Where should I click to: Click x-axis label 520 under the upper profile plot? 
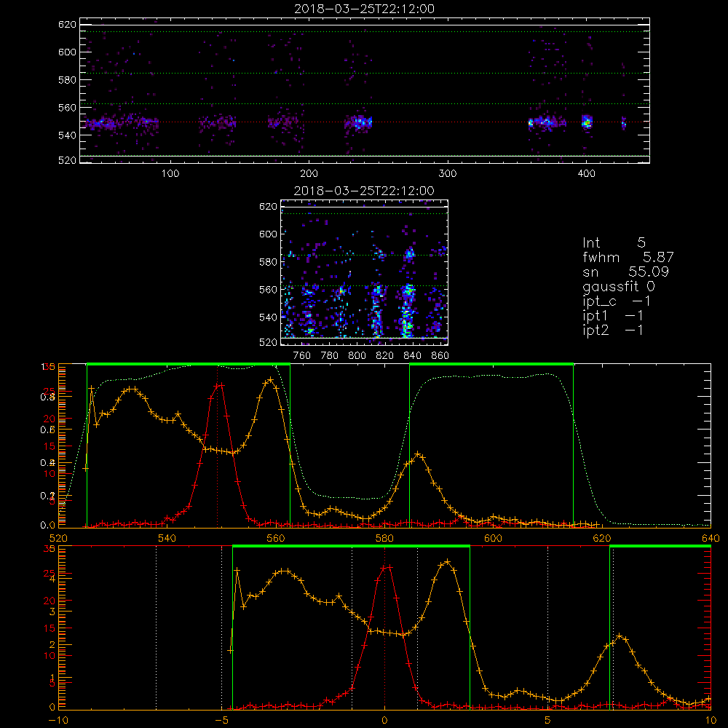point(58,538)
